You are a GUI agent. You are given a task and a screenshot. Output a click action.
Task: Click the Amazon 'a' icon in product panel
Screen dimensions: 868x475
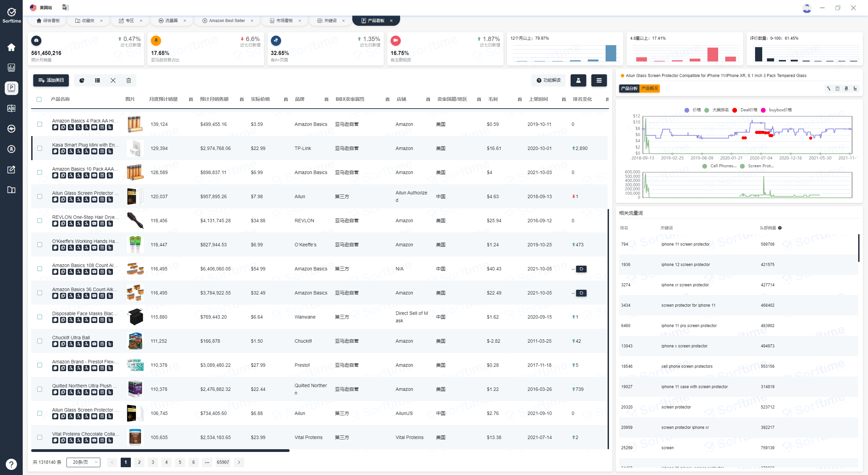pos(846,89)
